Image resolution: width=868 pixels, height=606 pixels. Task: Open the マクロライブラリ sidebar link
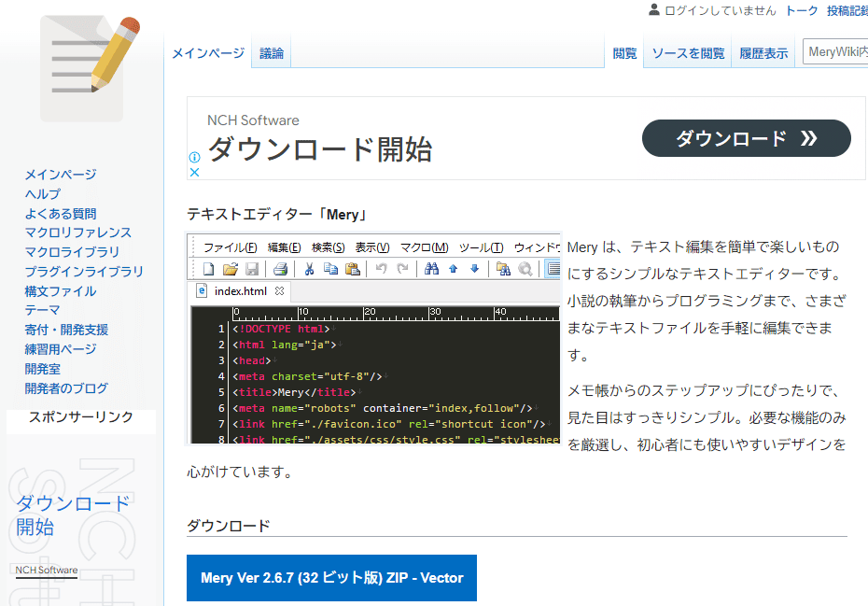(72, 252)
